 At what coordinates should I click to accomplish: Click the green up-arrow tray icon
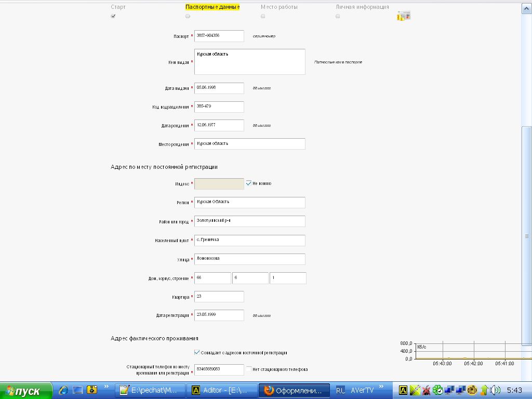(x=484, y=390)
